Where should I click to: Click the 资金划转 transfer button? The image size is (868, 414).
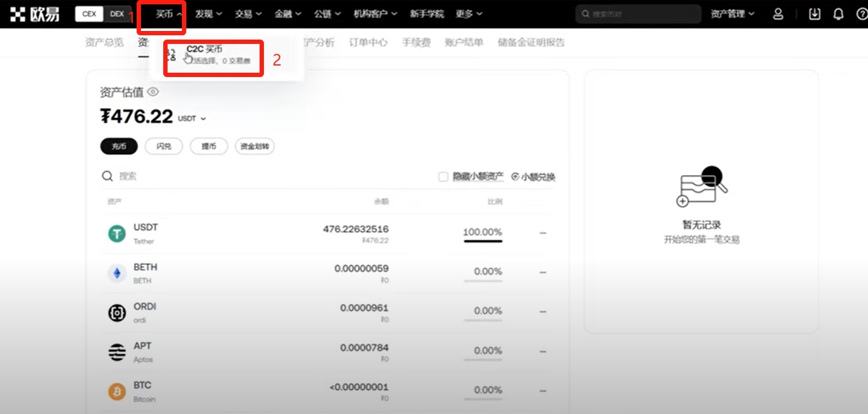click(255, 146)
